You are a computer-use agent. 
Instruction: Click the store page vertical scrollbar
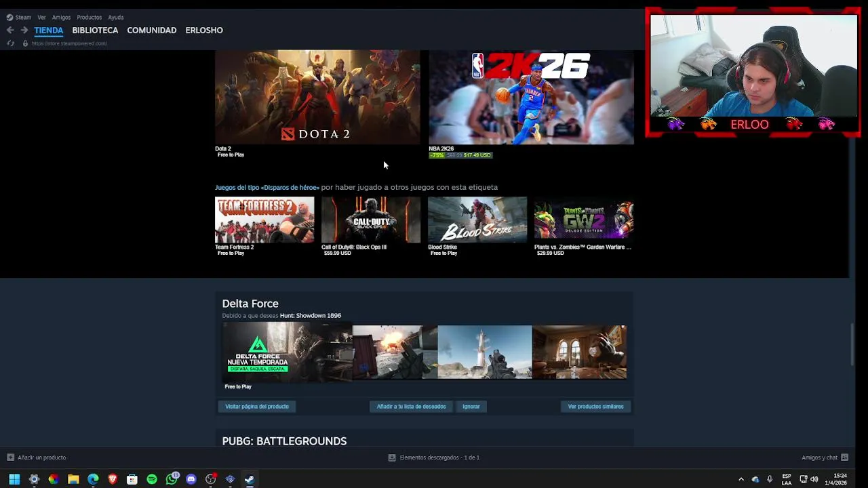853,346
